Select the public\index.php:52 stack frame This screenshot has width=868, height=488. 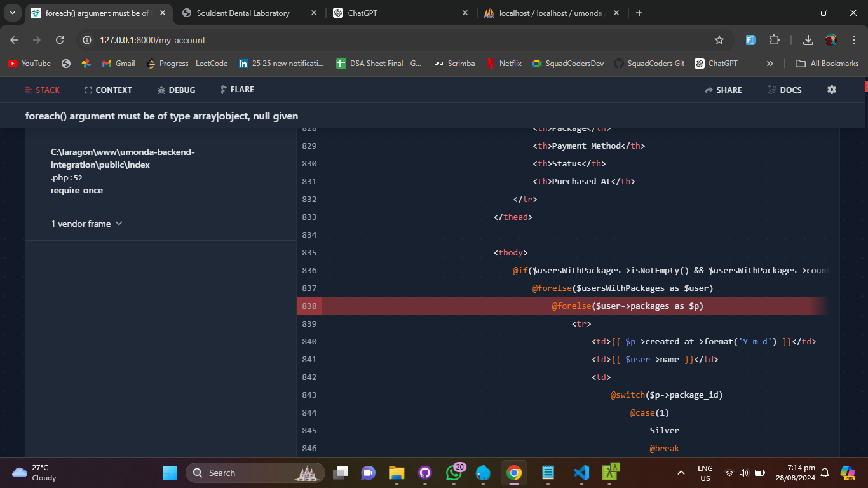(161, 171)
